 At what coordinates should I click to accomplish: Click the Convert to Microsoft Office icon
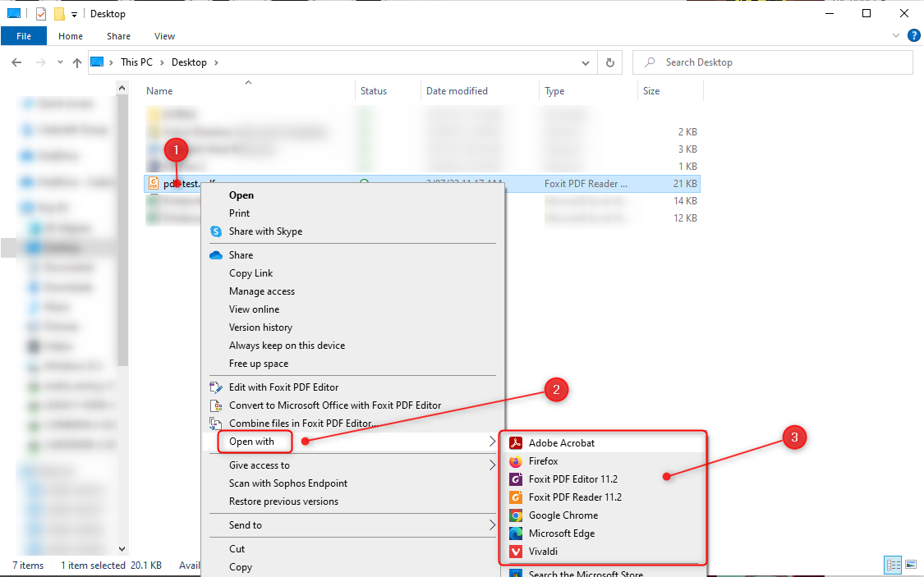216,405
